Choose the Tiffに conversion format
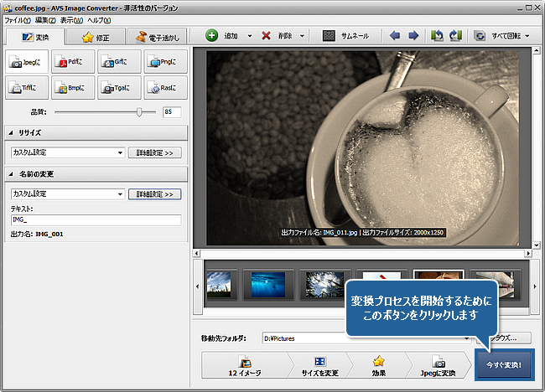Viewport: 545px width, 392px height. click(x=27, y=88)
